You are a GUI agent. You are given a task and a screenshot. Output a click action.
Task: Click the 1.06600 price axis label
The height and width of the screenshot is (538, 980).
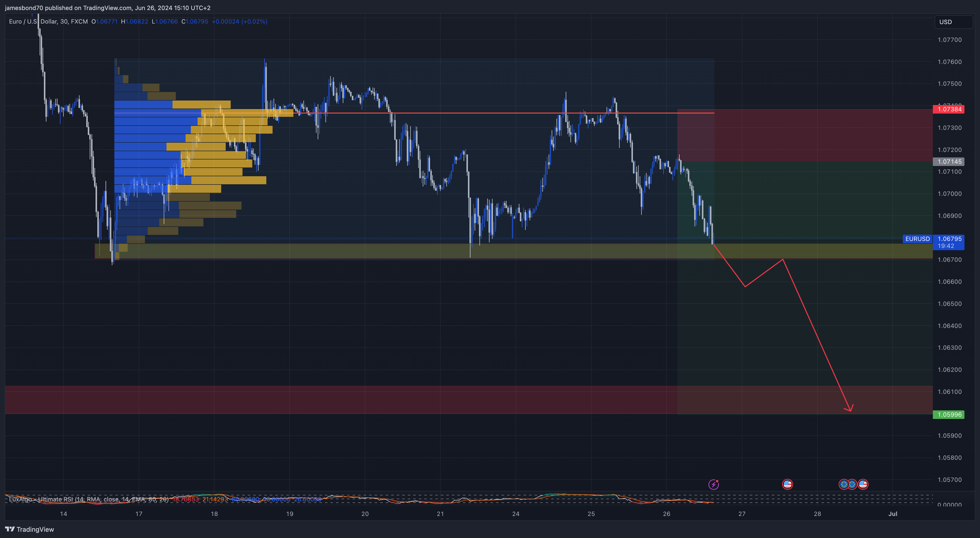tap(949, 282)
